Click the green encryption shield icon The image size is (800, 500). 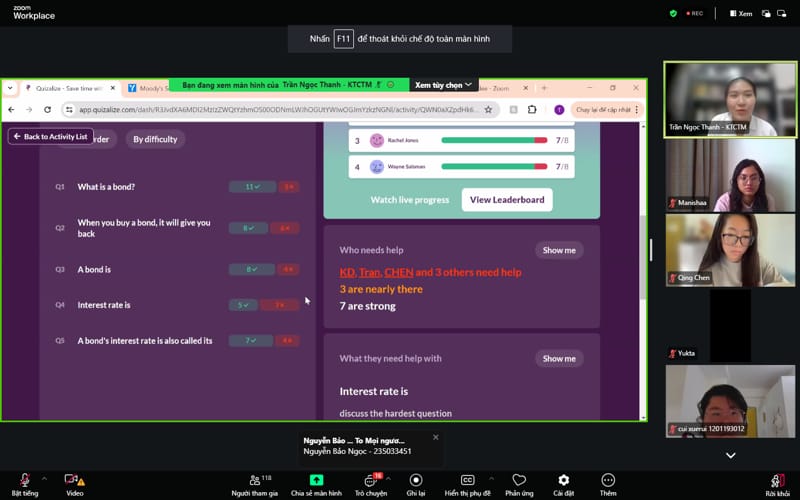pyautogui.click(x=673, y=13)
